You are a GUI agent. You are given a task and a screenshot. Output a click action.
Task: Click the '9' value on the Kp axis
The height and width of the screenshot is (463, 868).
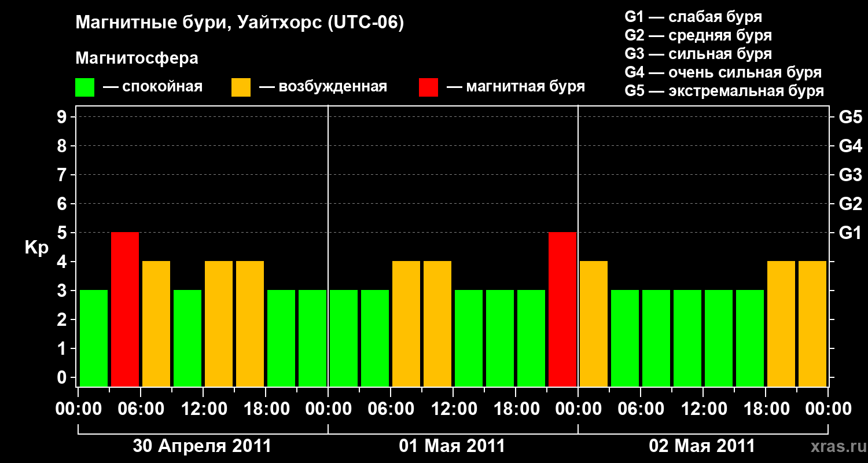63,117
